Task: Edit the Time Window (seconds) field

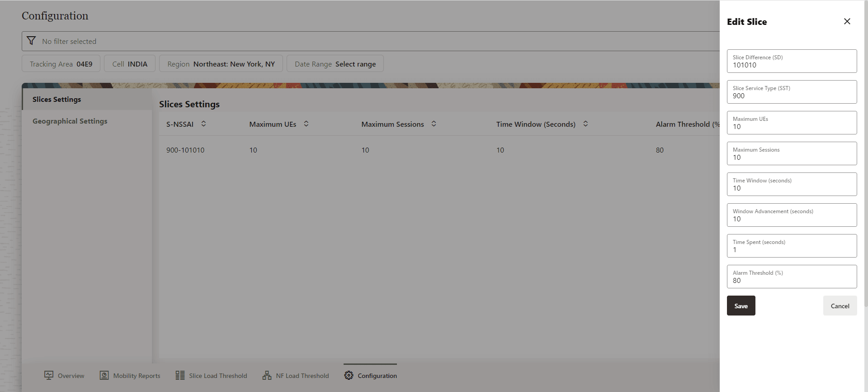Action: (x=792, y=184)
